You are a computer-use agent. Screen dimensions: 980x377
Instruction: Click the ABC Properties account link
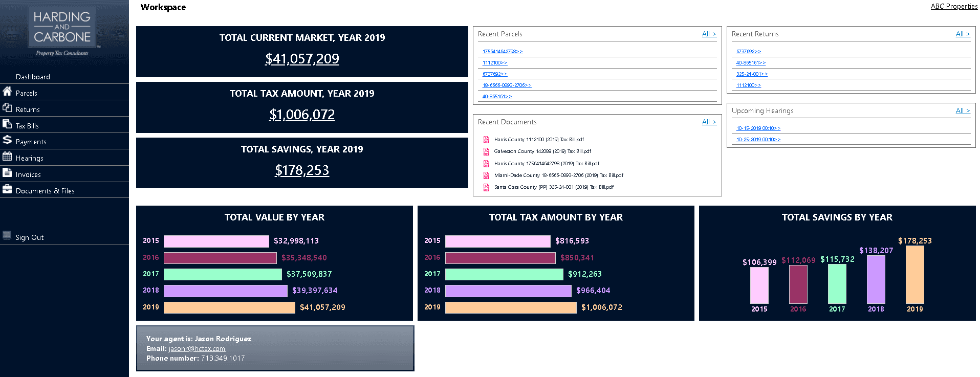coord(954,7)
